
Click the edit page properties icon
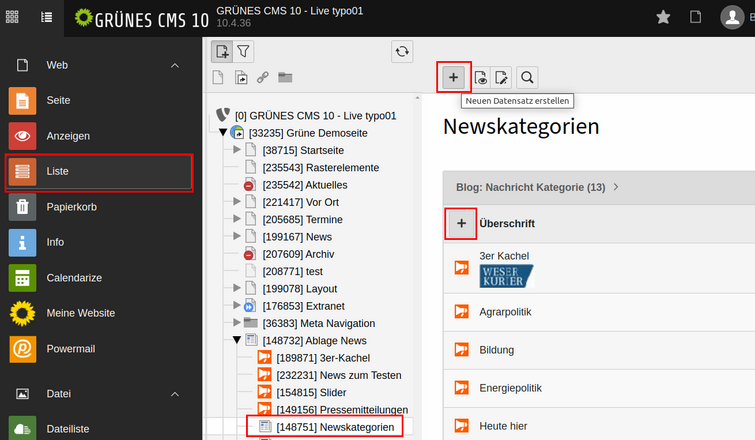click(501, 78)
